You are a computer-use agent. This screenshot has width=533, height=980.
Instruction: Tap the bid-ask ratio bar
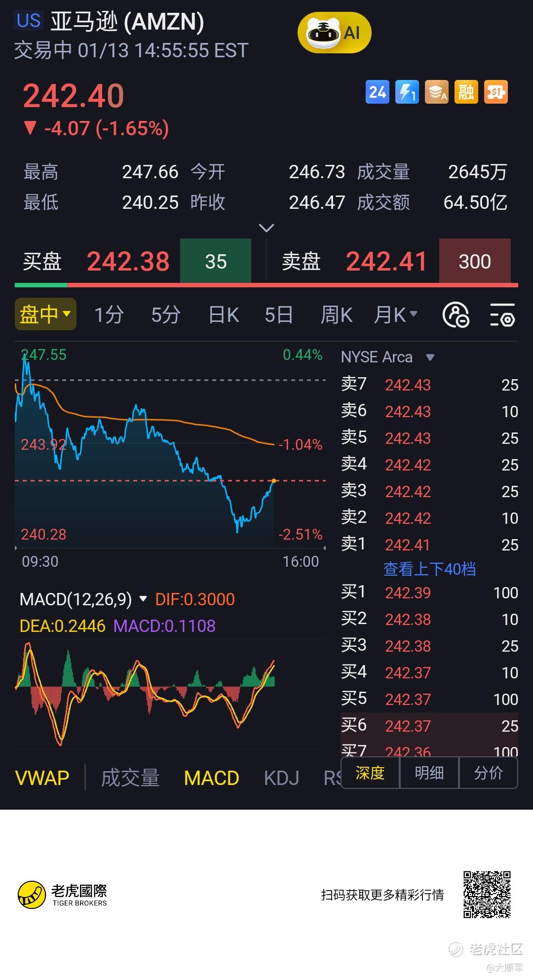266,285
